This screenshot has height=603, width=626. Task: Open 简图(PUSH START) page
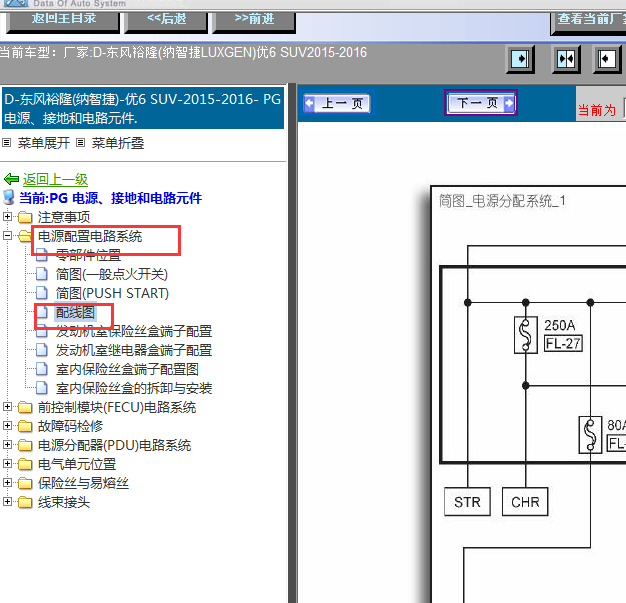[112, 293]
